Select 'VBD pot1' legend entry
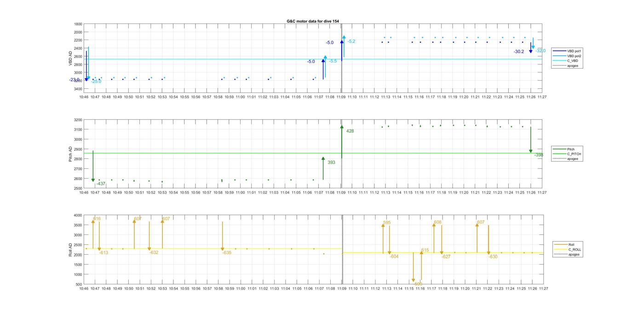The height and width of the screenshot is (319, 644). tap(568, 51)
